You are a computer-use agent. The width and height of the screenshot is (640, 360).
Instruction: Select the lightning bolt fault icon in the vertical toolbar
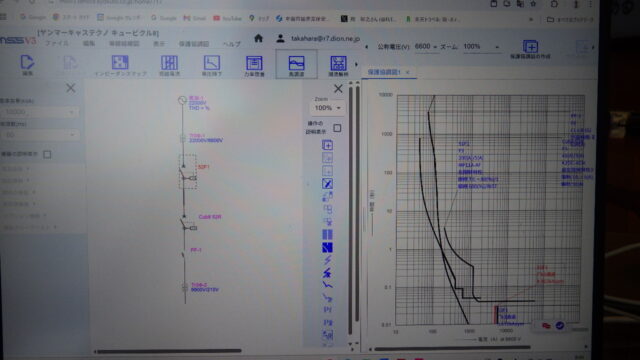[327, 260]
